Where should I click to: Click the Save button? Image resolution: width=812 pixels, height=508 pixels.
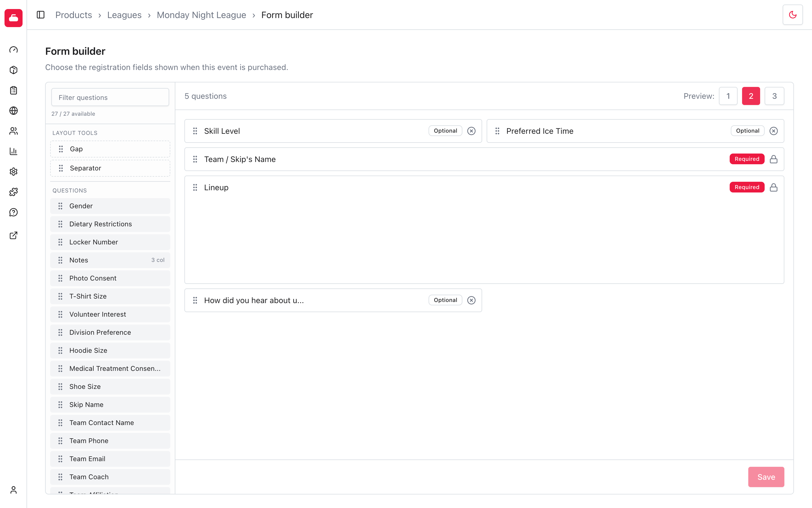pos(766,477)
